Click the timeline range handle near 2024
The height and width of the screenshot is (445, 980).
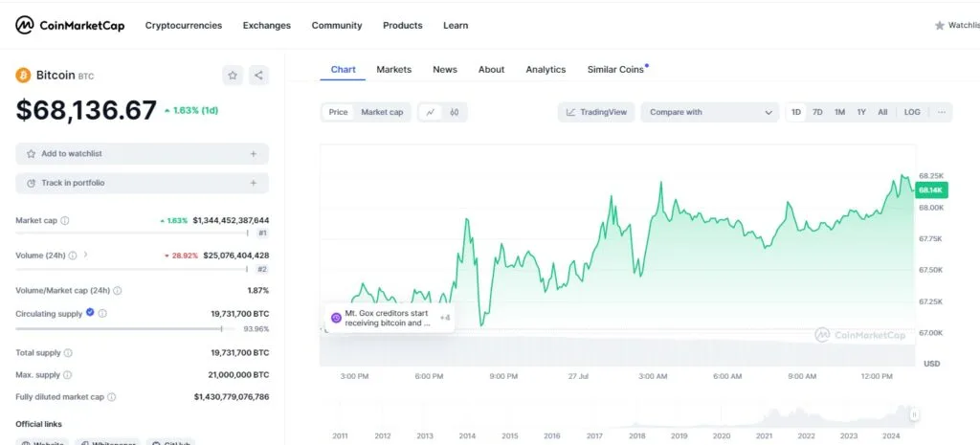click(914, 414)
